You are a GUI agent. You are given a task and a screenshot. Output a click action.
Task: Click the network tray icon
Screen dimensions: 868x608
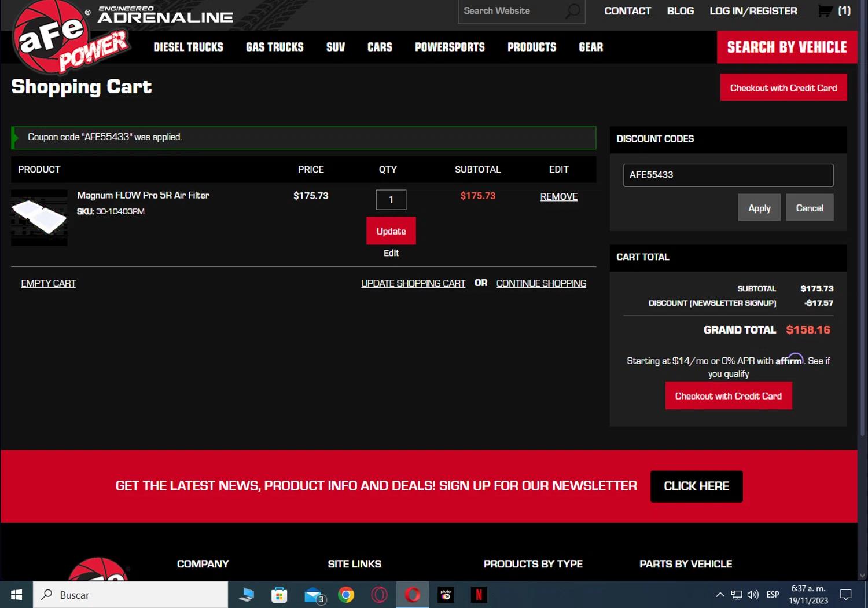pyautogui.click(x=737, y=595)
